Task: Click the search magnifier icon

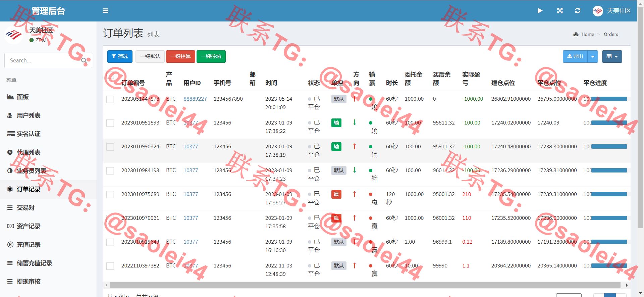Action: point(84,60)
